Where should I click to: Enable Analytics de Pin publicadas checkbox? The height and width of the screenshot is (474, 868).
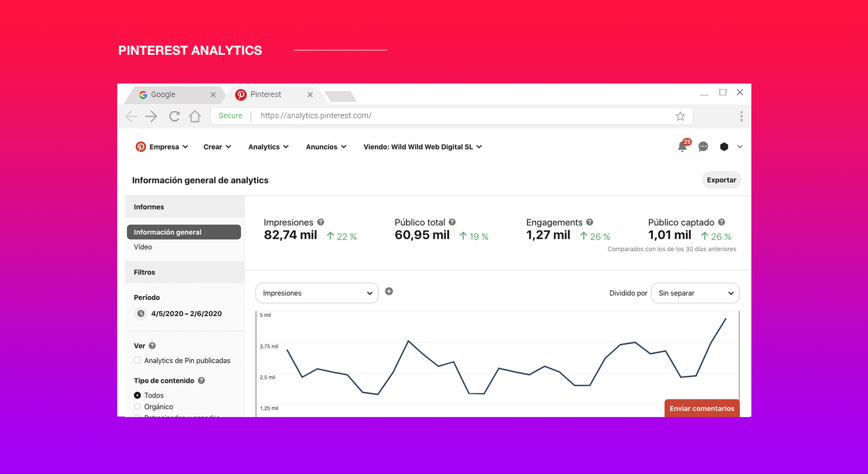pos(137,360)
